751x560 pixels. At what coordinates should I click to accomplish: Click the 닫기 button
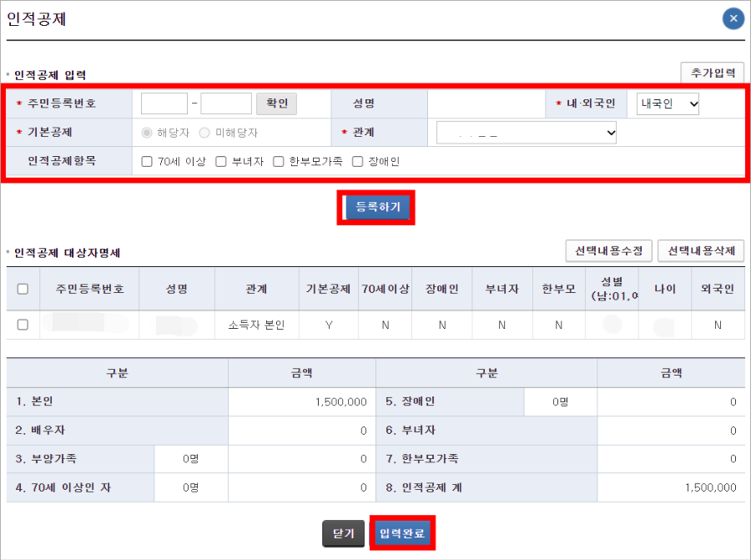point(344,533)
